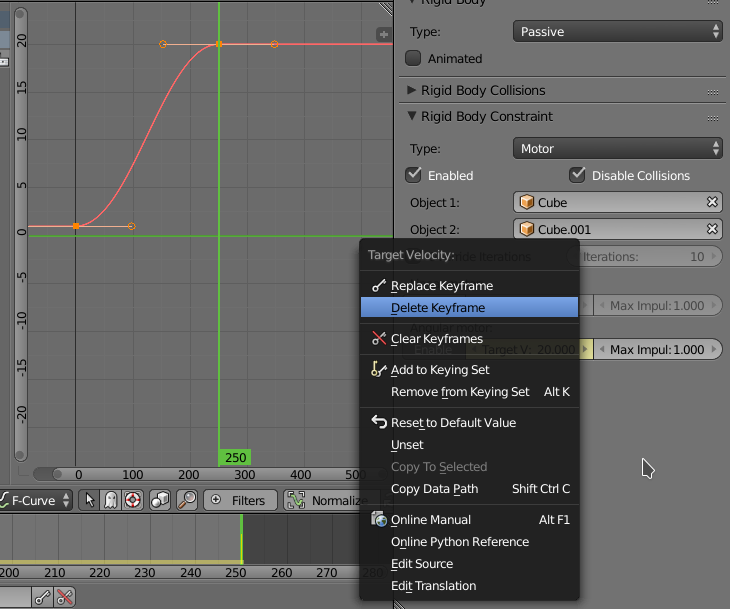Choose Unset in context menu

coord(469,445)
